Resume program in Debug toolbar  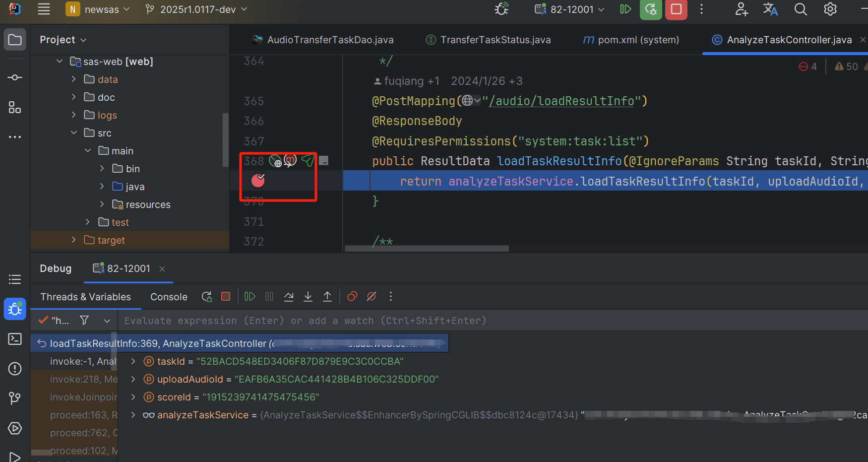tap(250, 296)
